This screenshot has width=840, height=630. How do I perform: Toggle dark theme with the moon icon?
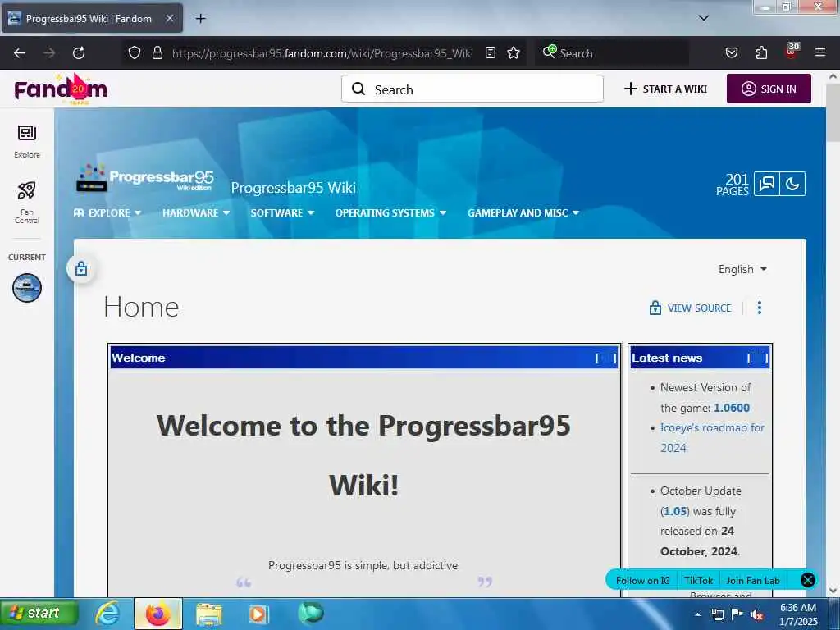point(792,184)
